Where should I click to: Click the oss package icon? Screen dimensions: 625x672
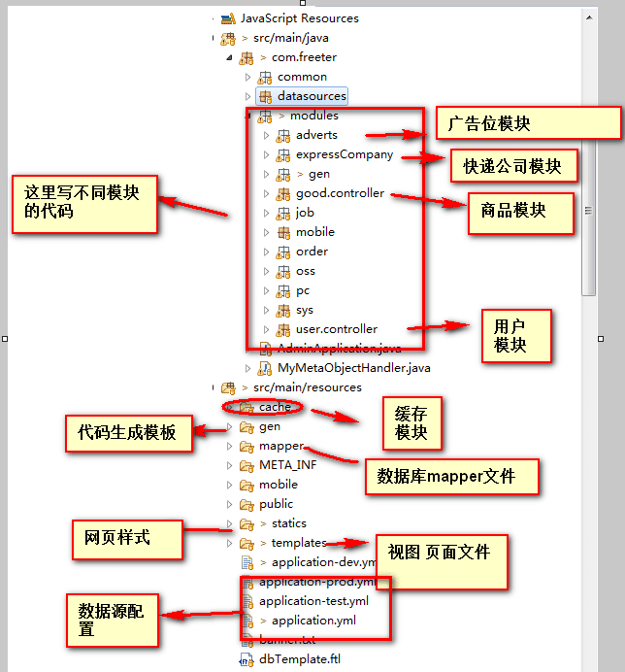[283, 272]
